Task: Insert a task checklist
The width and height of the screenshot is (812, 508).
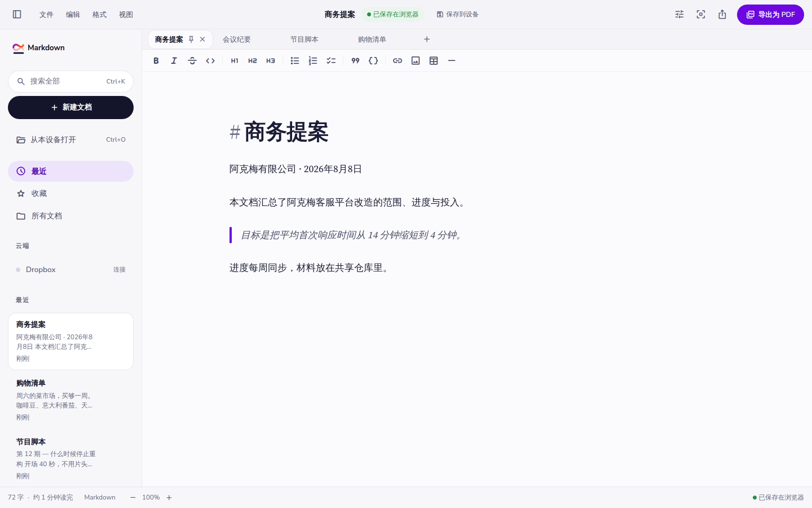Action: [x=331, y=61]
